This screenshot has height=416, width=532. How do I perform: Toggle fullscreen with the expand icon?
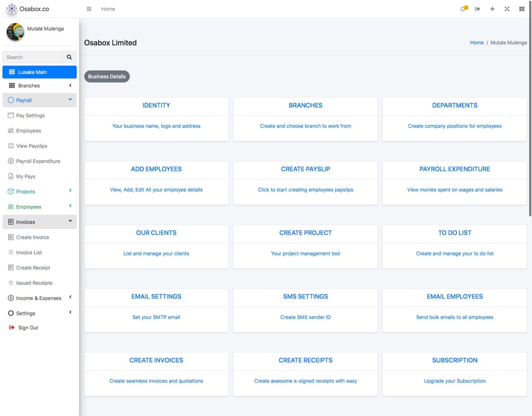(x=507, y=9)
